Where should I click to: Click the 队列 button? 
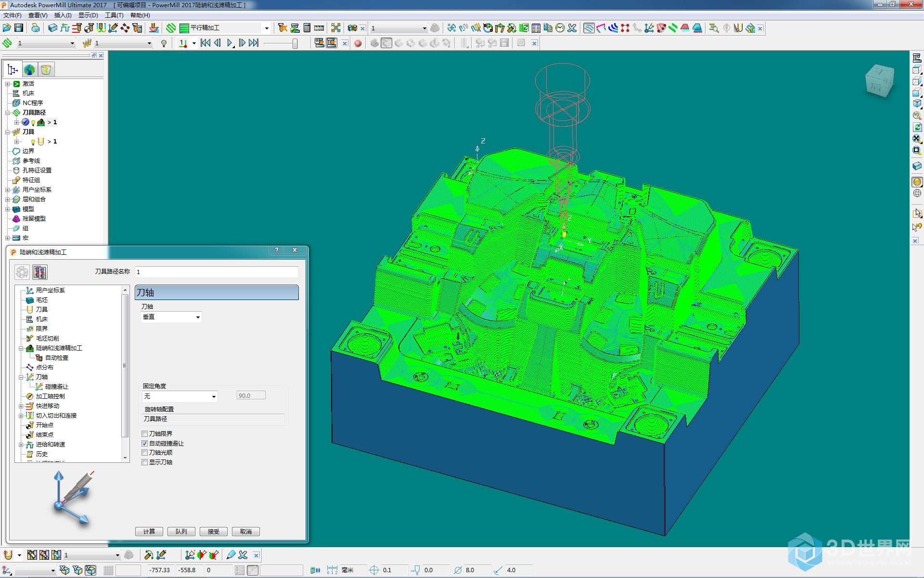pyautogui.click(x=181, y=531)
